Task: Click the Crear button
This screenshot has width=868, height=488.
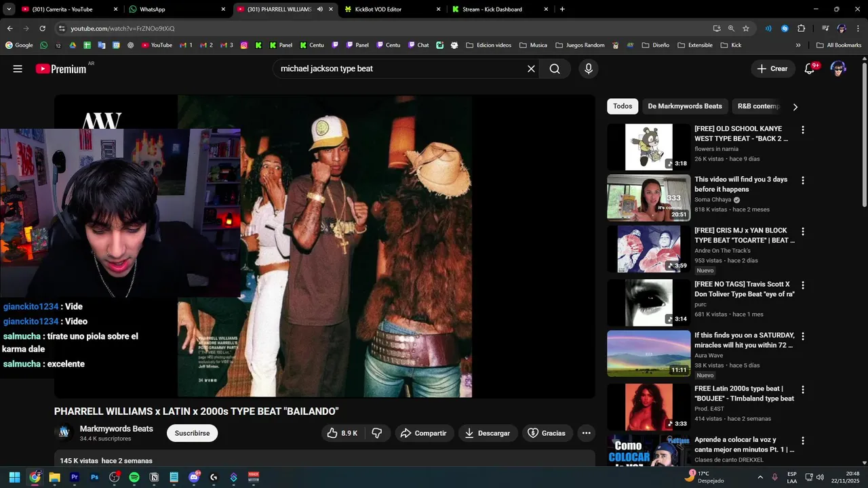Action: point(772,68)
